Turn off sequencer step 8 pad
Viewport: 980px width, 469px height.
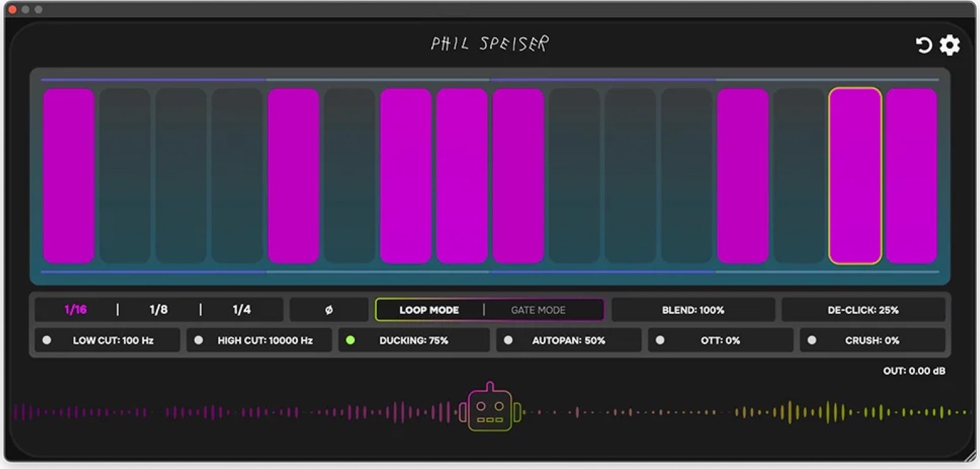point(462,175)
